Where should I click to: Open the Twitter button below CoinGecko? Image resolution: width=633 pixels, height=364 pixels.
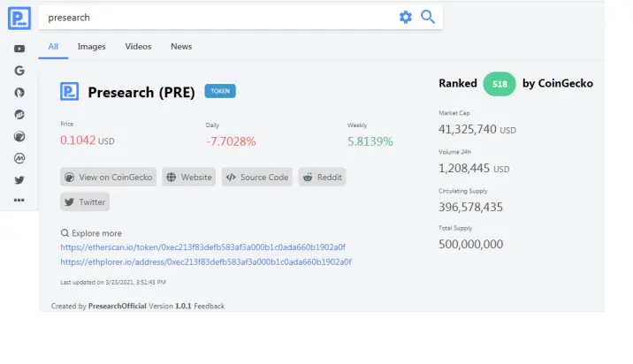click(x=85, y=201)
